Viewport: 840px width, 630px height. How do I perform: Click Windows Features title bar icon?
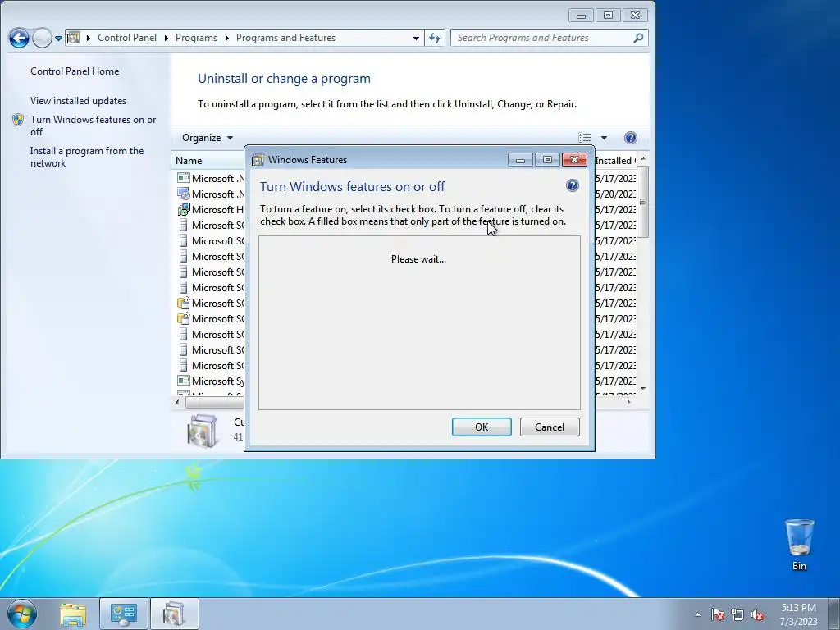[258, 160]
